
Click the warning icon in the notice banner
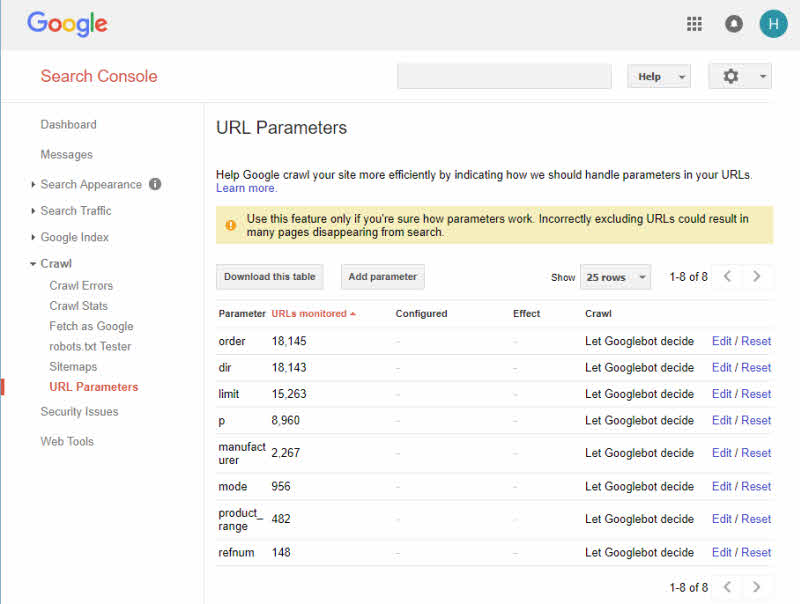click(230, 225)
